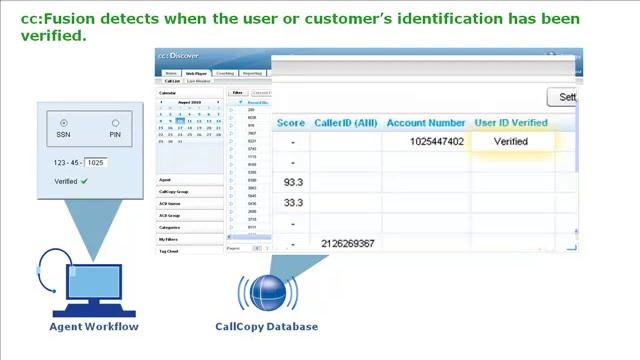The width and height of the screenshot is (640, 360).
Task: Click account number 1025447402 cell
Action: tap(427, 142)
